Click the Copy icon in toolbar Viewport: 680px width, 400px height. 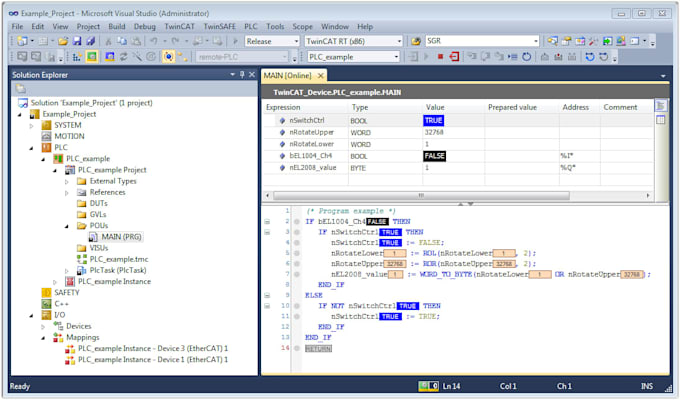122,41
